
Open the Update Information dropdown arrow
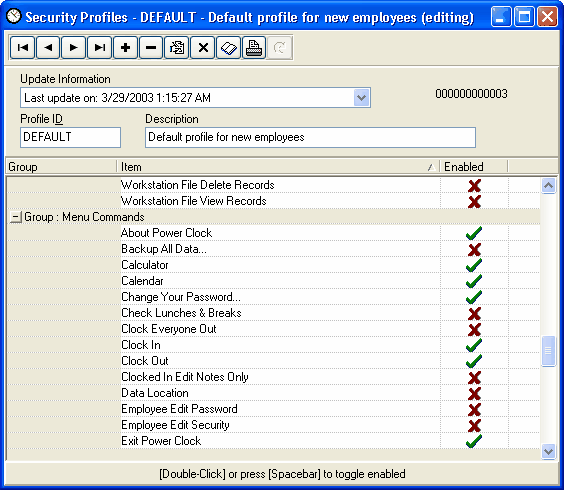(361, 97)
